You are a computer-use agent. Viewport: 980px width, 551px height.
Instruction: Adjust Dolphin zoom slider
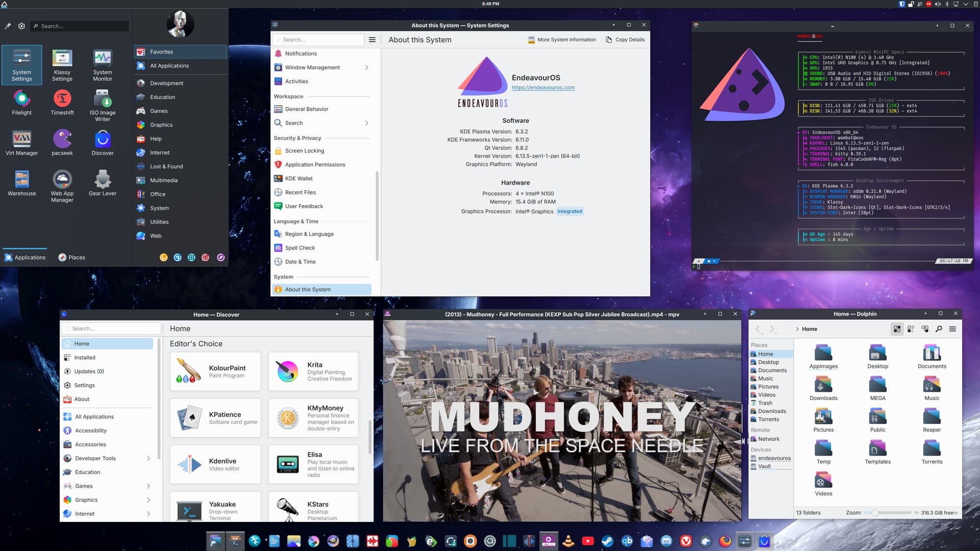(888, 513)
